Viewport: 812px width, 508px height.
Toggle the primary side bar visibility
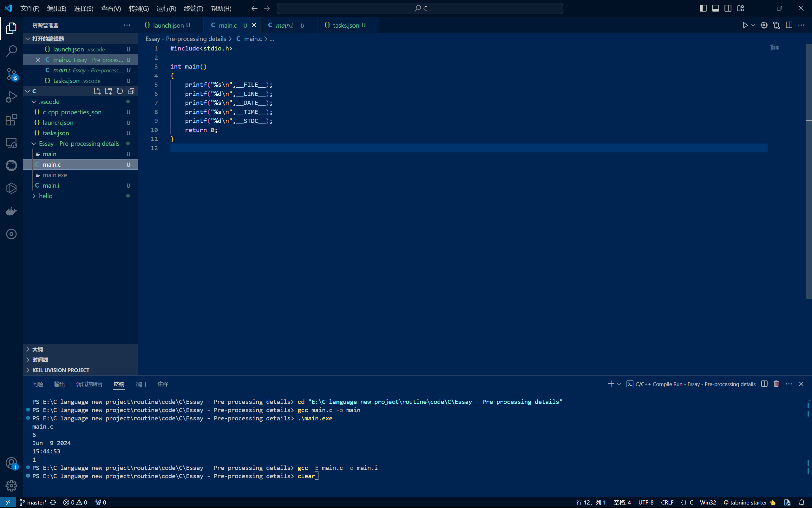click(703, 8)
